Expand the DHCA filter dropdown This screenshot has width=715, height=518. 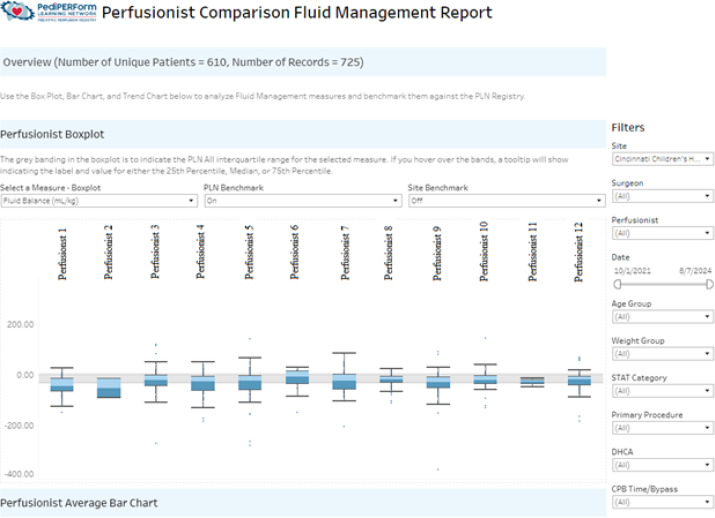pyautogui.click(x=663, y=465)
